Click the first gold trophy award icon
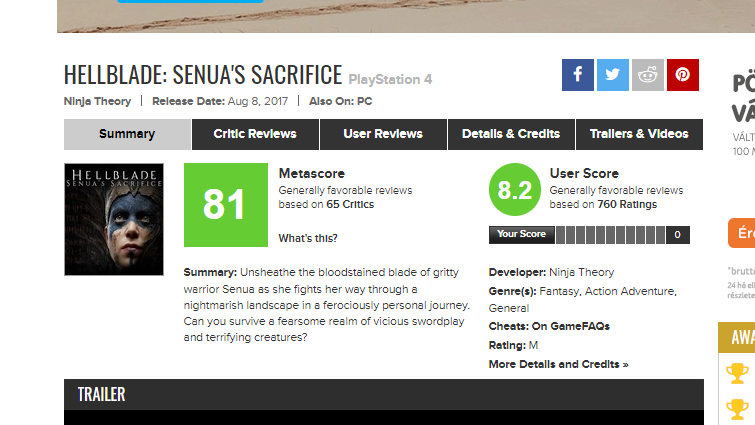 (x=737, y=373)
